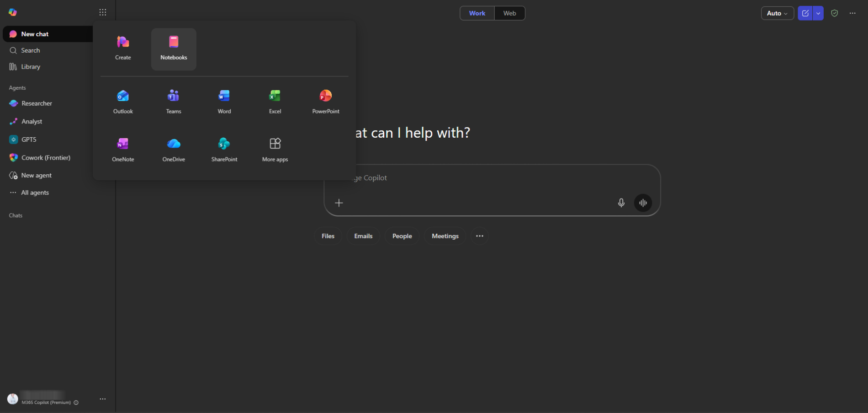
Task: Start voice chat with the waveform button
Action: coord(643,203)
